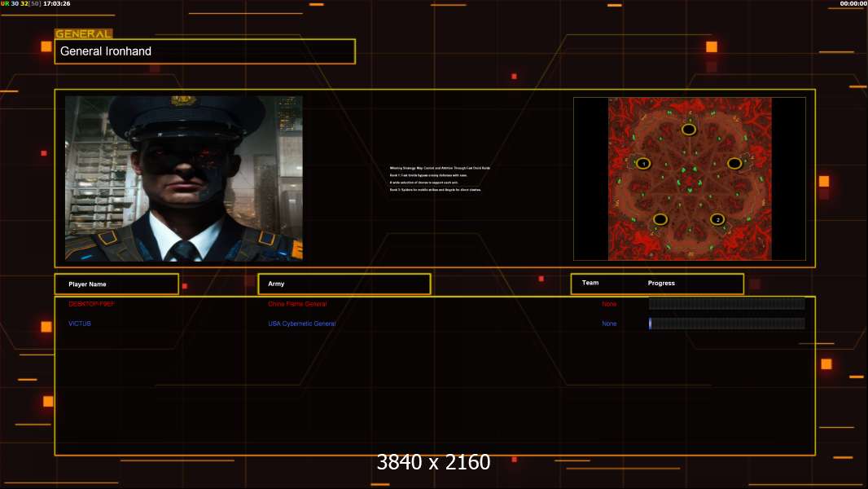Click the red DESKTOP player name
Image resolution: width=868 pixels, height=489 pixels.
tap(91, 304)
